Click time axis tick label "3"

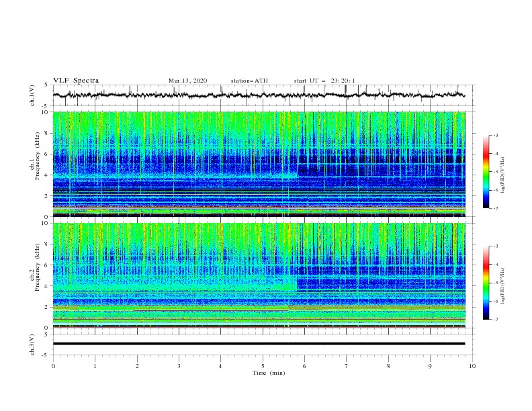click(x=179, y=366)
